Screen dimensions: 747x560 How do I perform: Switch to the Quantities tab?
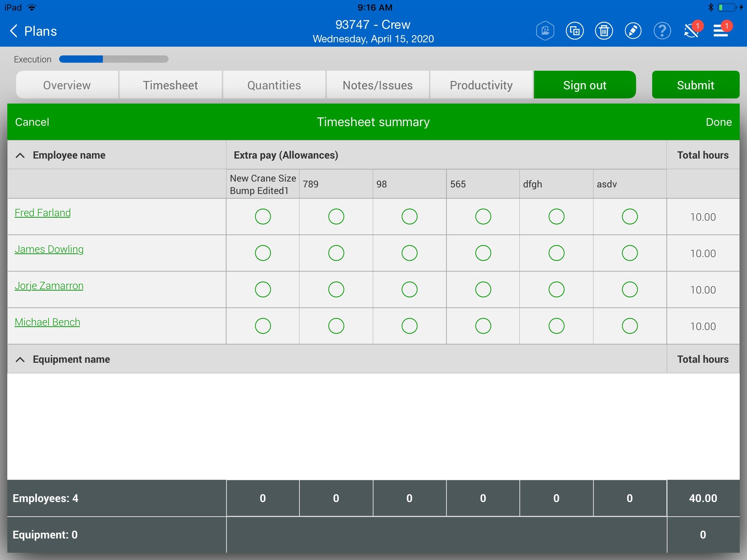[274, 85]
